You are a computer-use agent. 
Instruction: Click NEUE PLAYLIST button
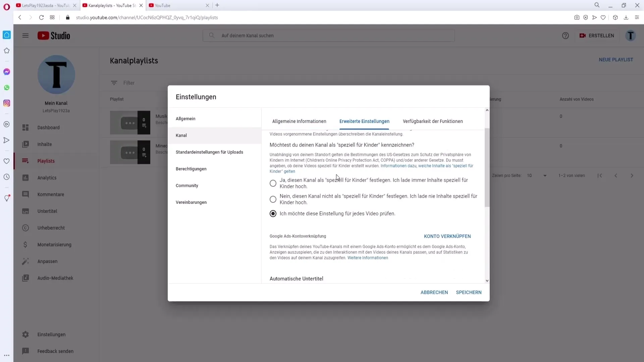coord(616,60)
